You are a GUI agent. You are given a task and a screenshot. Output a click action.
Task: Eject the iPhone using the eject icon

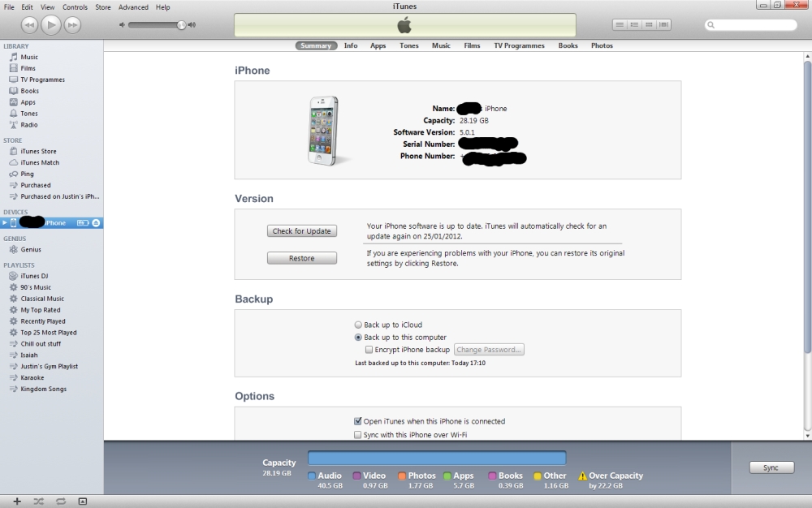coord(96,223)
